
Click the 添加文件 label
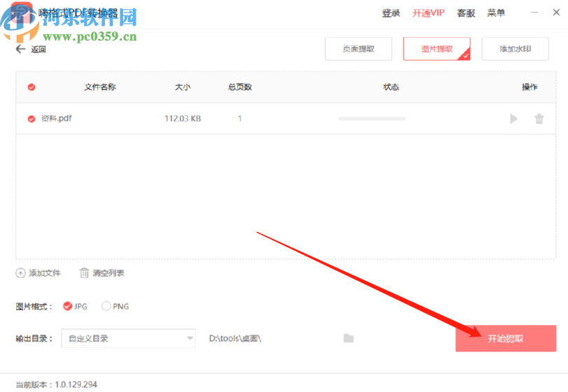pyautogui.click(x=45, y=273)
